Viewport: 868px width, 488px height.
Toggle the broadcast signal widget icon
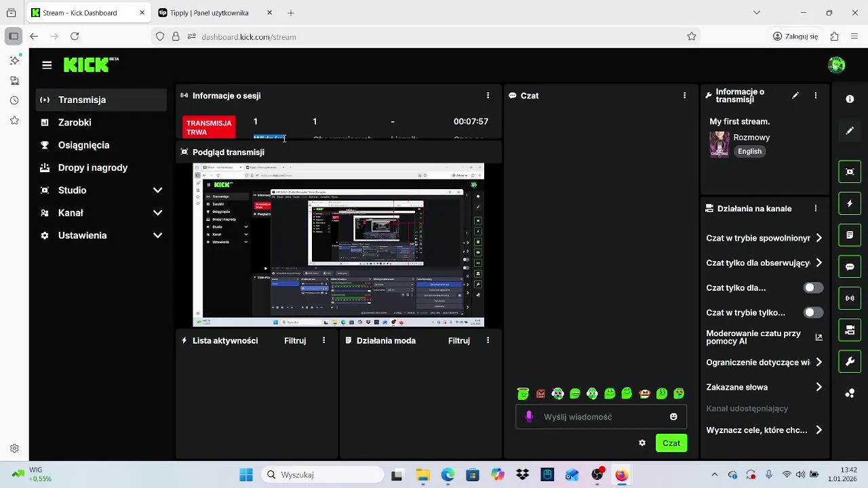850,298
